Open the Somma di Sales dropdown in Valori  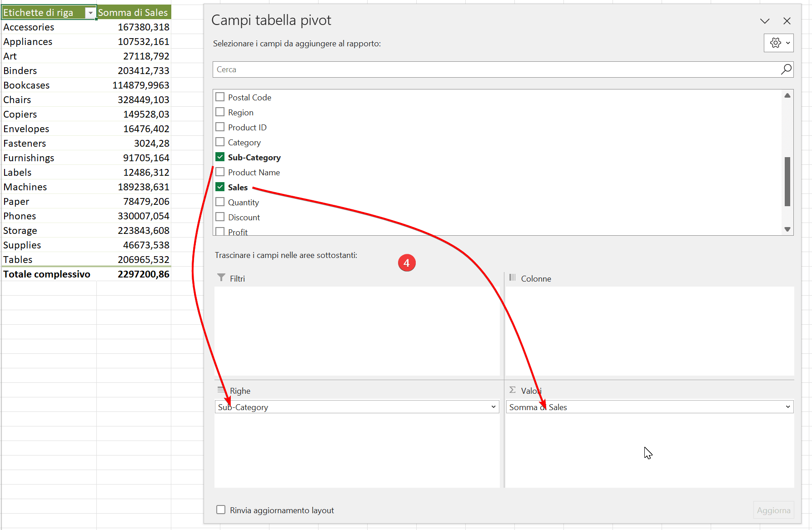coord(788,407)
